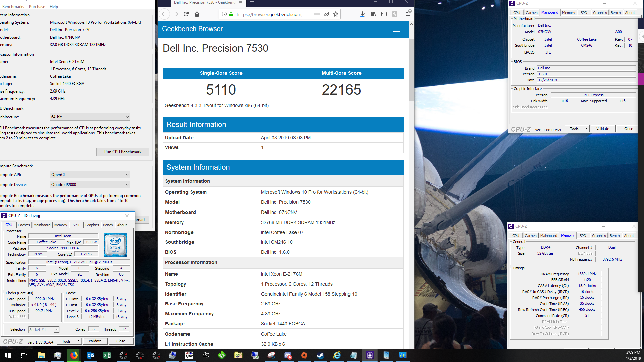Click Tools button in CPU-Z kjvjqj window
Viewport: 644px width, 362px height.
point(66,341)
